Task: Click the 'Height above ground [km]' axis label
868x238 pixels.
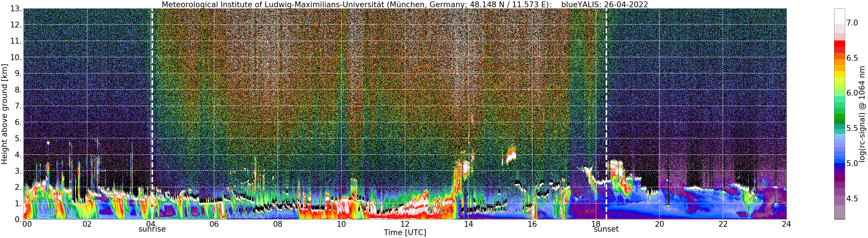Action: coord(4,114)
